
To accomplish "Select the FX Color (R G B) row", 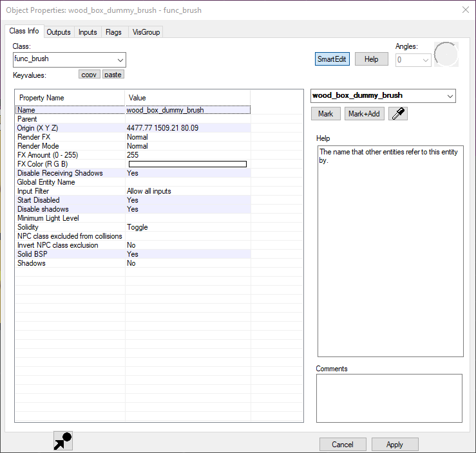I will [133, 164].
